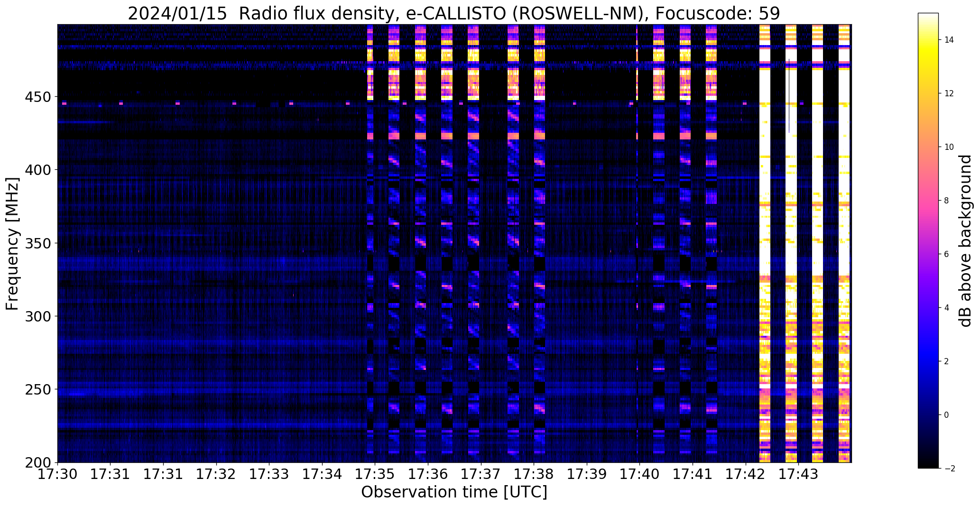Click the 17:40 time tick label
The width and height of the screenshot is (980, 506).
click(640, 474)
